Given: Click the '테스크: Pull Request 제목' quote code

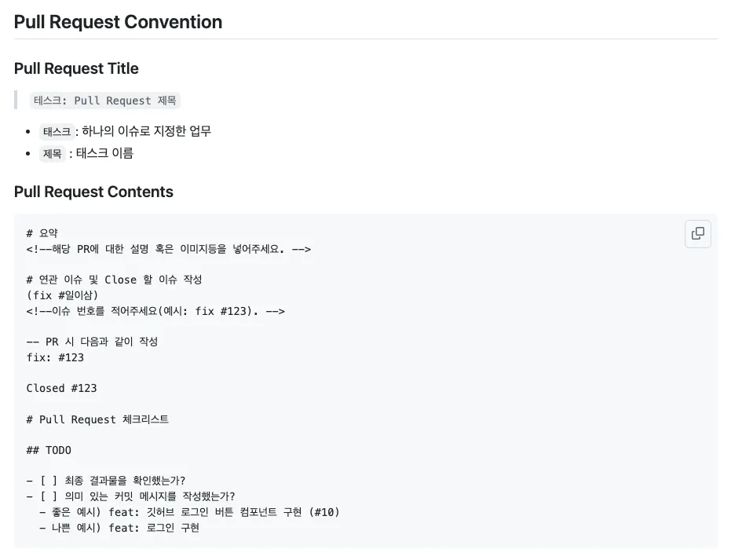Looking at the screenshot, I should [105, 101].
